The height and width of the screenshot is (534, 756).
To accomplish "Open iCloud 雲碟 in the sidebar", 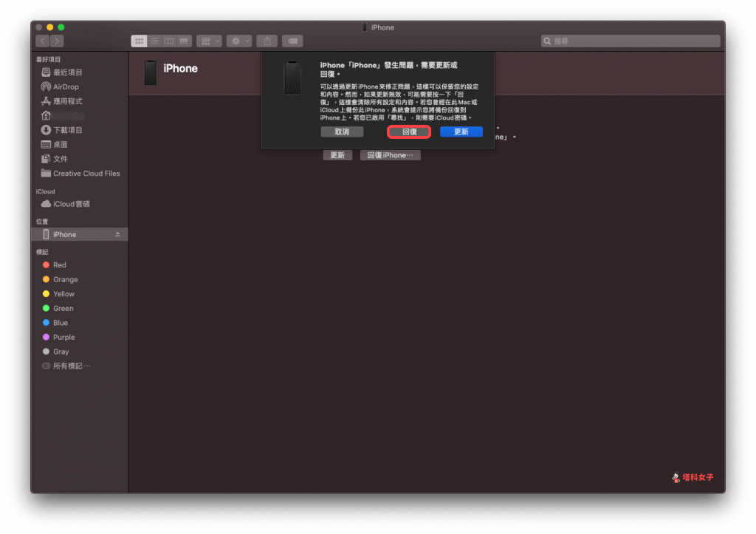I will point(80,204).
